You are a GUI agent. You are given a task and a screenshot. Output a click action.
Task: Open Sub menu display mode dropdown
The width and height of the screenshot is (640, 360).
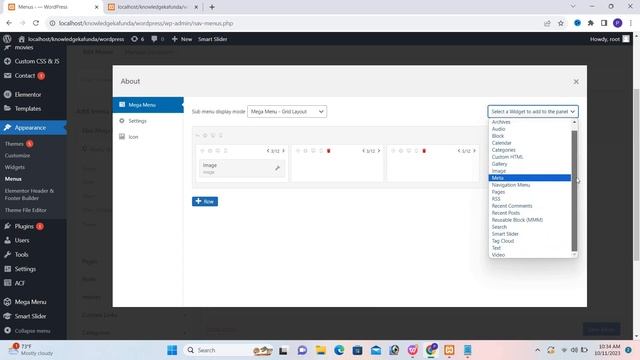coord(287,111)
